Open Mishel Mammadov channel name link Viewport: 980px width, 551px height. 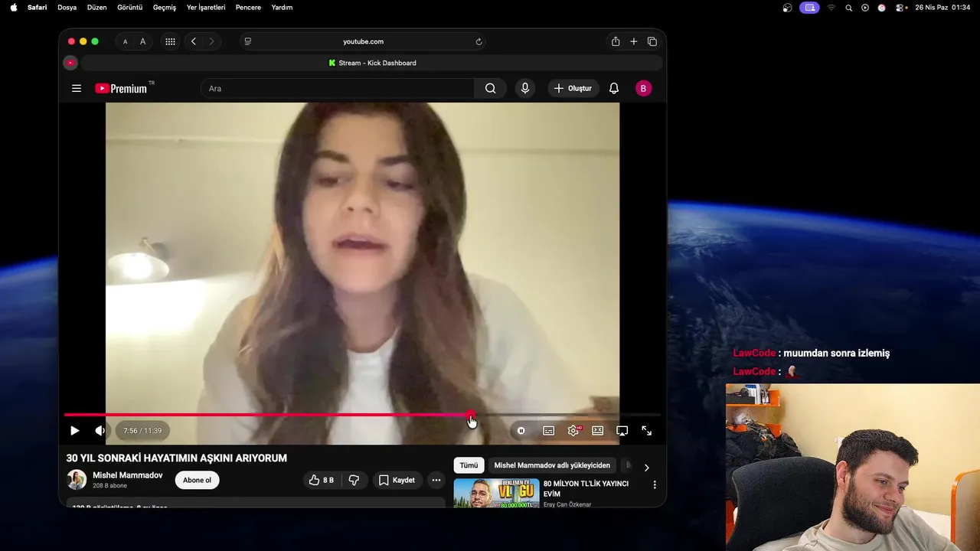(128, 475)
